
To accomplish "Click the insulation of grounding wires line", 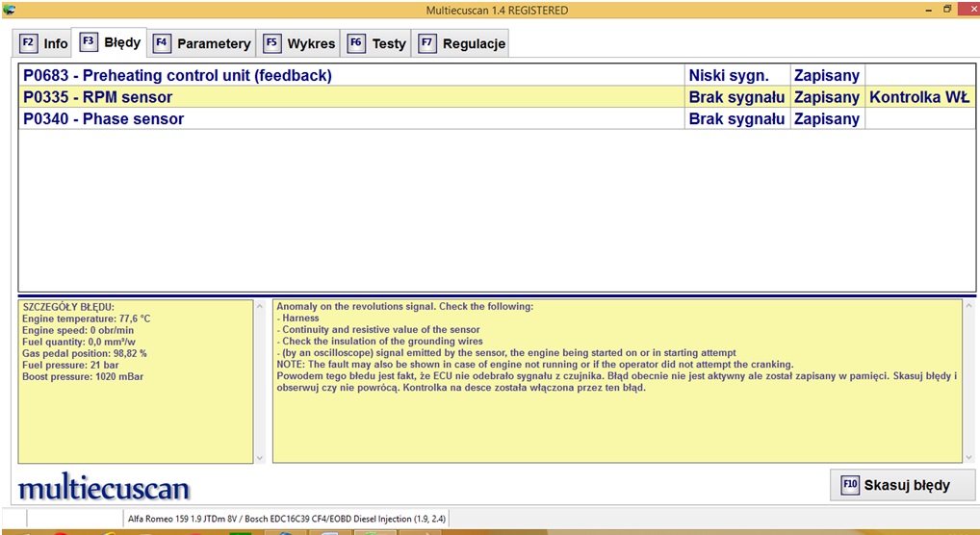I will pos(380,342).
